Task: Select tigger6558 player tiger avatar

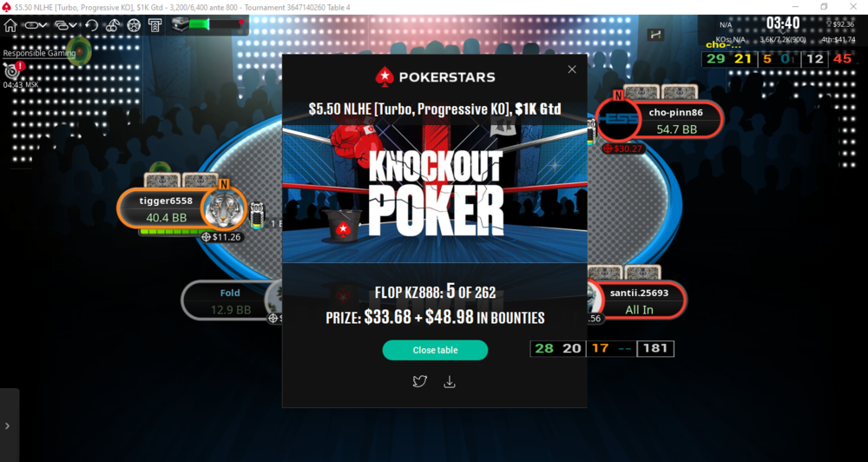Action: (223, 208)
